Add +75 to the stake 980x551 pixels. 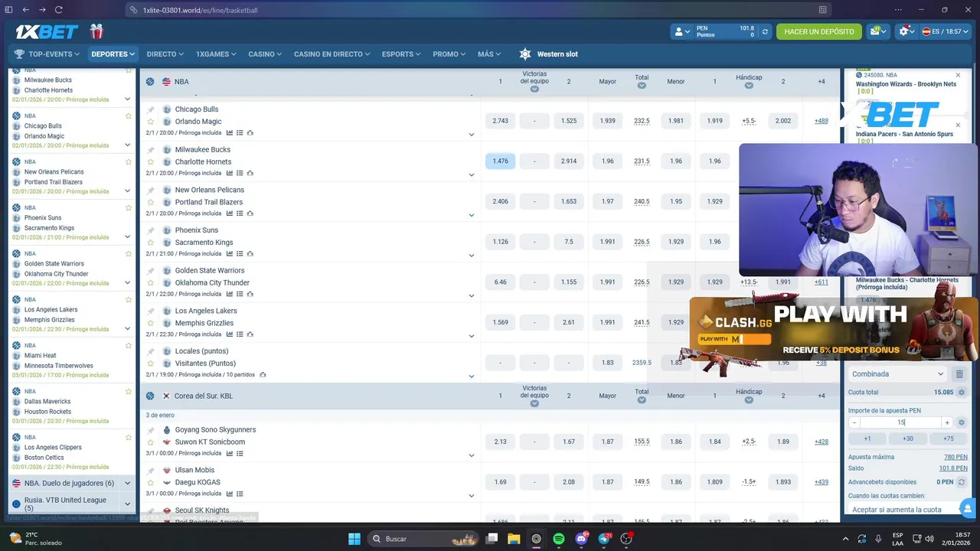click(949, 439)
